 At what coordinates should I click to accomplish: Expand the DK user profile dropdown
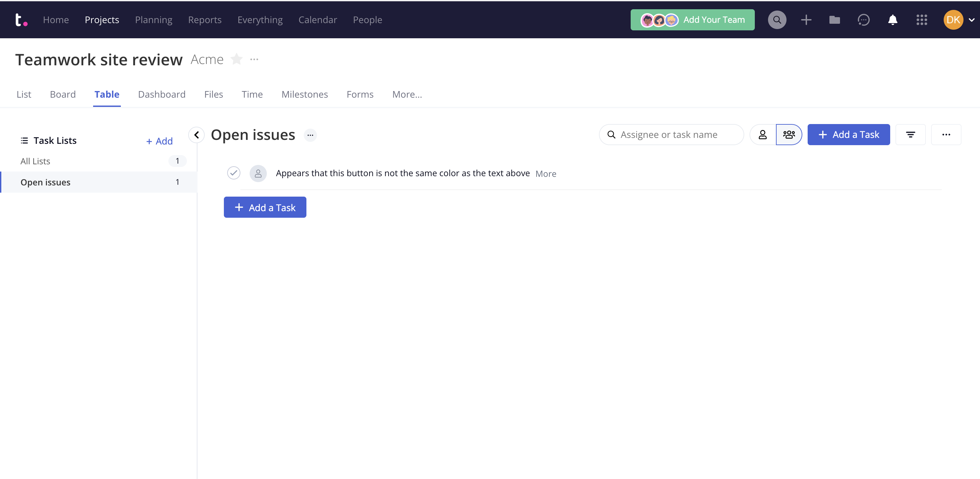(x=971, y=20)
